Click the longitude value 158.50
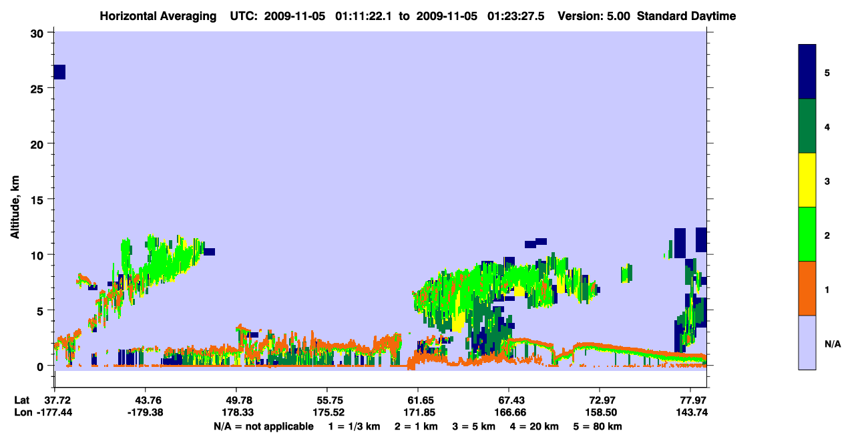Screen dimensions: 868x445 click(600, 413)
